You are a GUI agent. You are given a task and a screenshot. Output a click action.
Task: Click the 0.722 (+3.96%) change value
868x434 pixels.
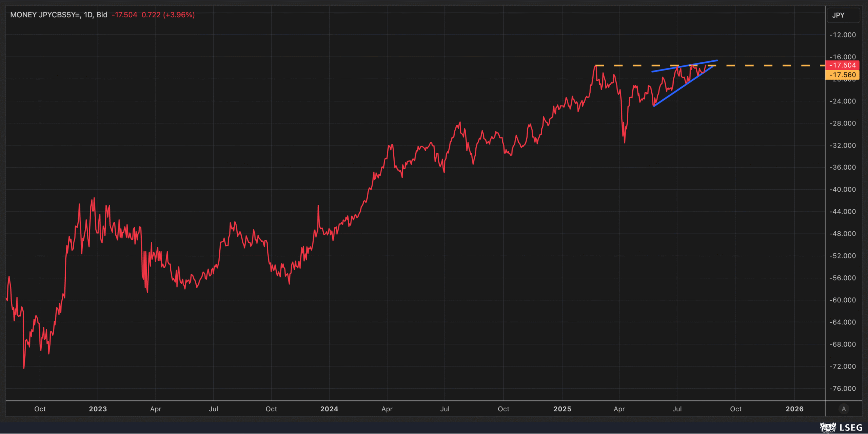(x=168, y=15)
